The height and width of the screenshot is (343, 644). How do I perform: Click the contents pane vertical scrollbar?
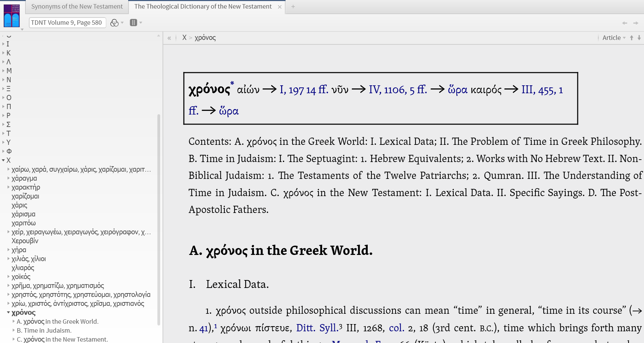click(159, 219)
